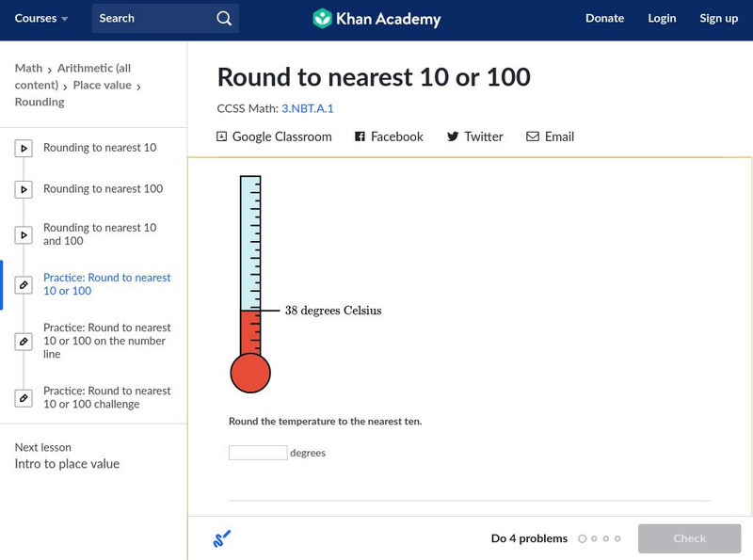Open the Donate page
This screenshot has width=753, height=560.
pyautogui.click(x=604, y=19)
